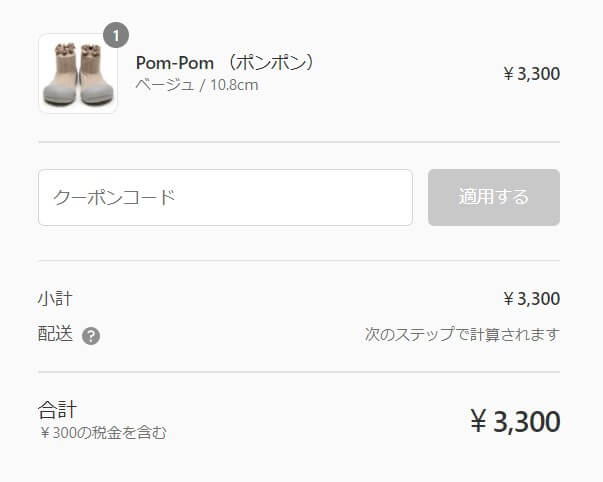
Task: Select the 10.8cm size text
Action: tap(234, 85)
